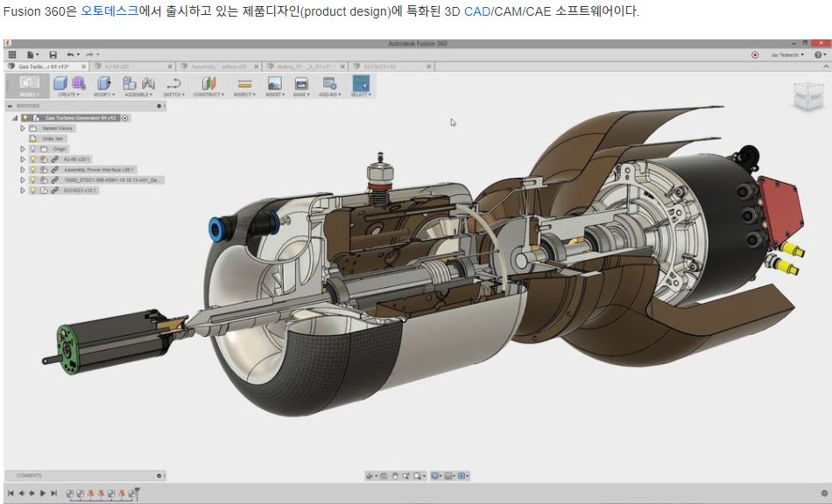The height and width of the screenshot is (504, 832).
Task: Undo the last action
Action: [72, 54]
